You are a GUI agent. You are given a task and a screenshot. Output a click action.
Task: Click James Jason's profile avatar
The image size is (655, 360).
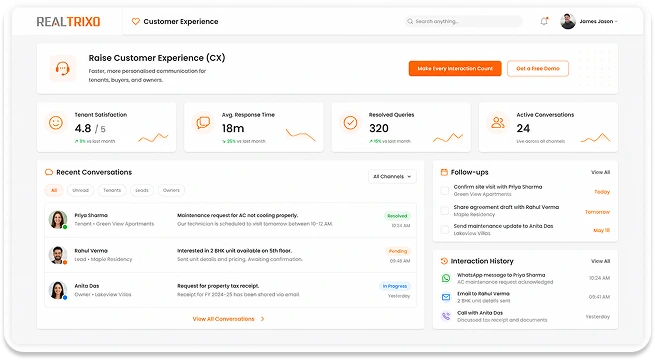click(568, 21)
